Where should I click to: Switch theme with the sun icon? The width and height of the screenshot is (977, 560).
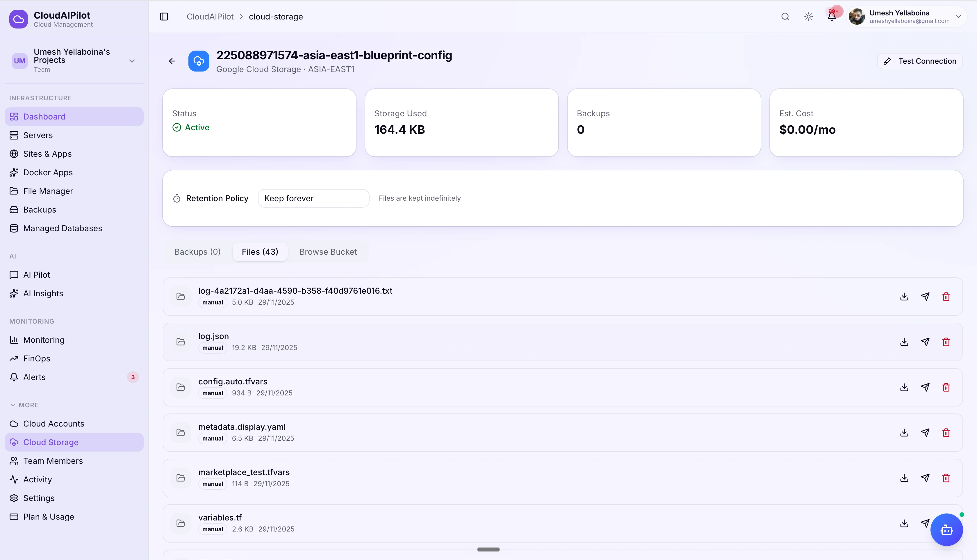click(x=809, y=17)
